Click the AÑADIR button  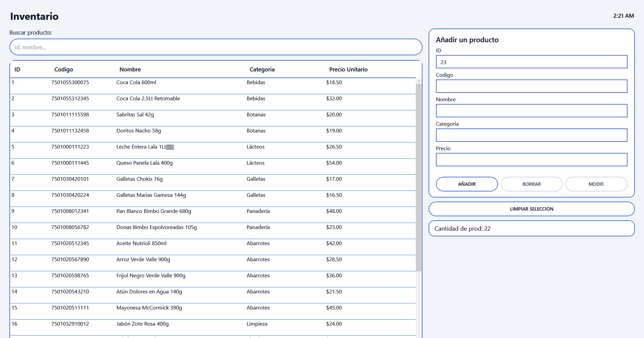point(467,184)
